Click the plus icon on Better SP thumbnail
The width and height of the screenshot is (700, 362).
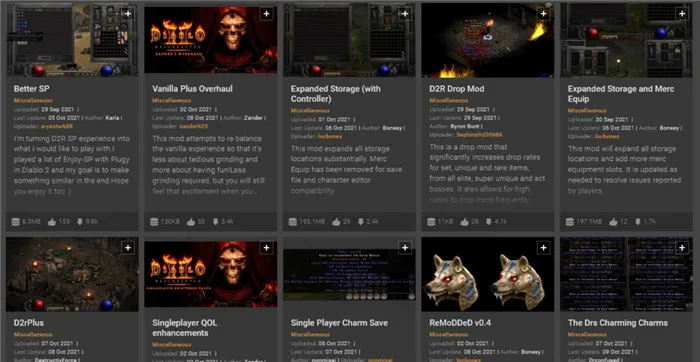coord(128,14)
